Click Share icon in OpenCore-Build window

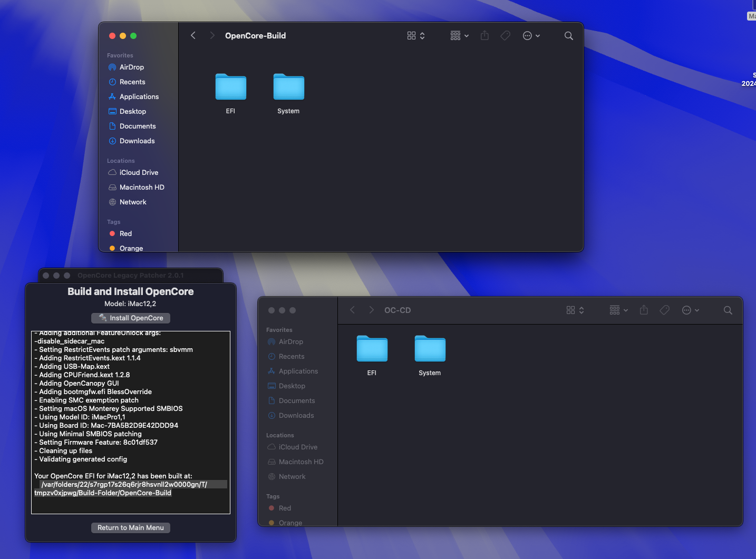click(x=484, y=35)
